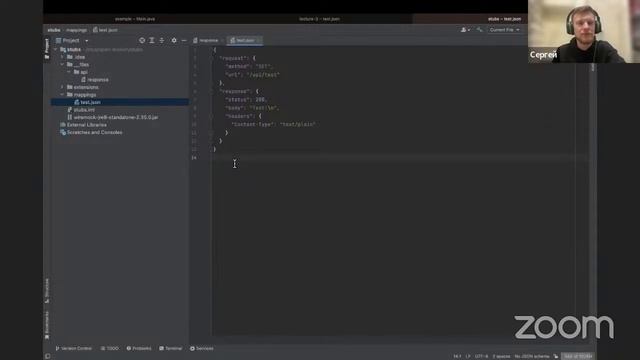Open the user account icon in top toolbar

(x=465, y=30)
